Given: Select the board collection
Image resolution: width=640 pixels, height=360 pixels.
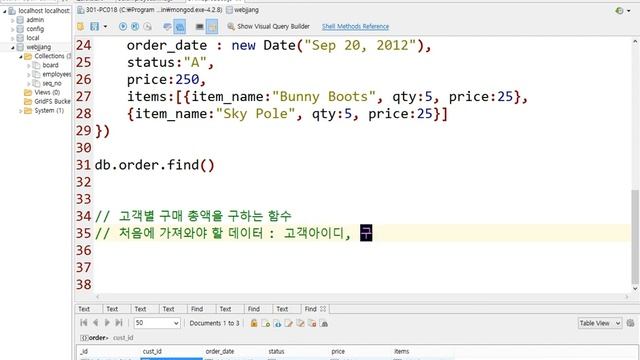Looking at the screenshot, I should click(50, 65).
